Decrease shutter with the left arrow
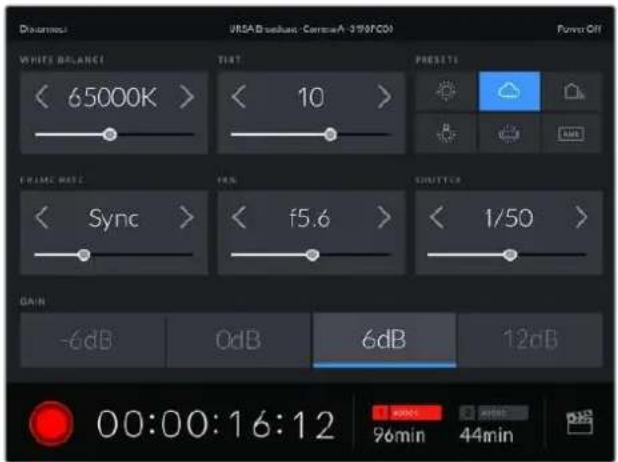 437,217
